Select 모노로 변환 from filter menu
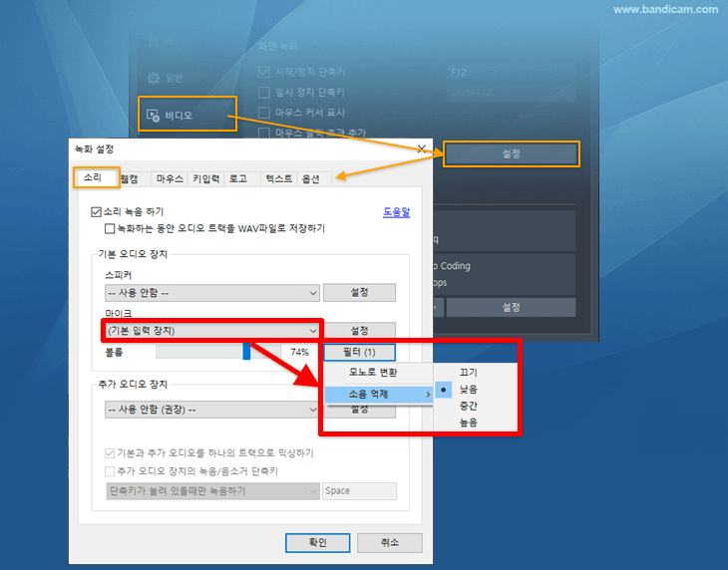728x570 pixels. (x=372, y=373)
